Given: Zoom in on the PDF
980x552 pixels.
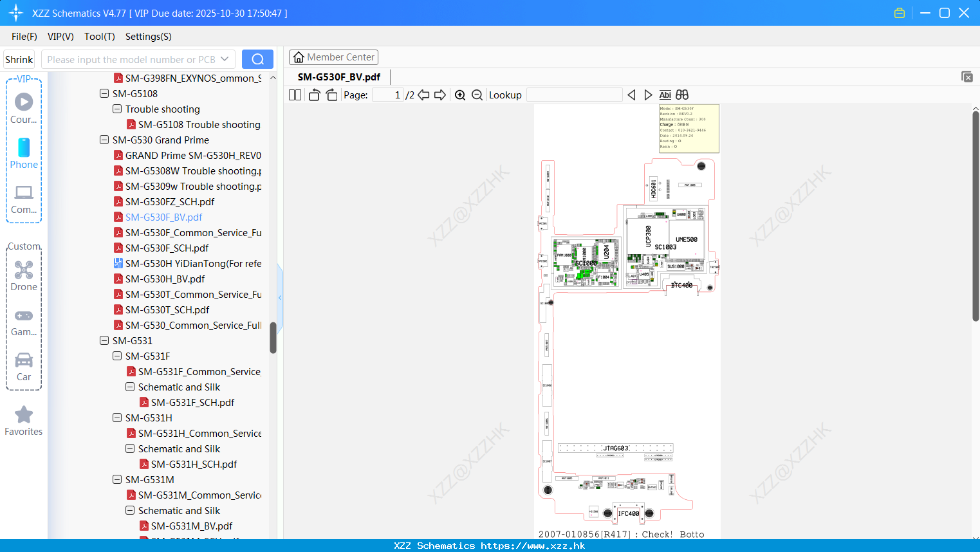Looking at the screenshot, I should [460, 95].
